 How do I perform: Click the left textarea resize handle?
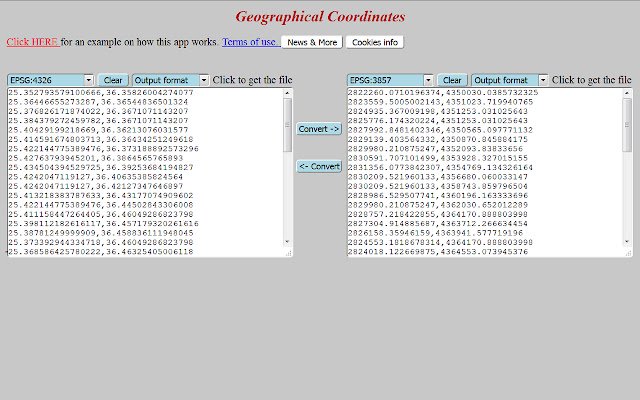289,253
